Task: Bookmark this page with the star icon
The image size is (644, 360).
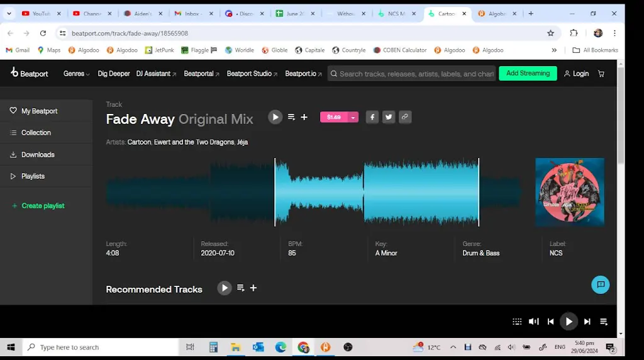Action: coord(551,33)
